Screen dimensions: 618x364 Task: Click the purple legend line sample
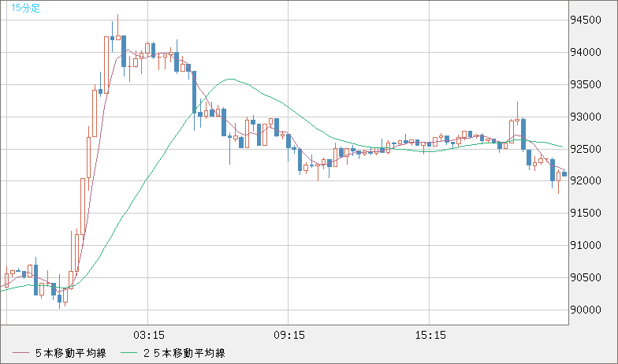tap(20, 353)
